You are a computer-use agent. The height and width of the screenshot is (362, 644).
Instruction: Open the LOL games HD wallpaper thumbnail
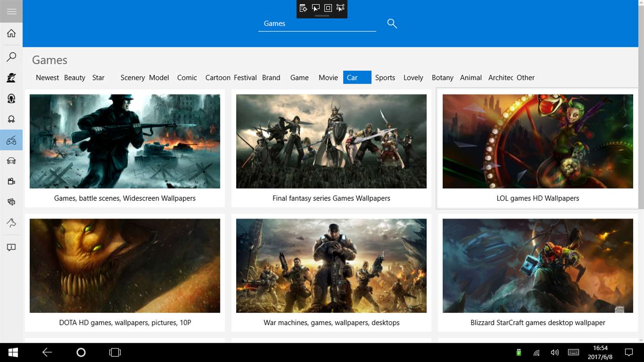coord(538,141)
